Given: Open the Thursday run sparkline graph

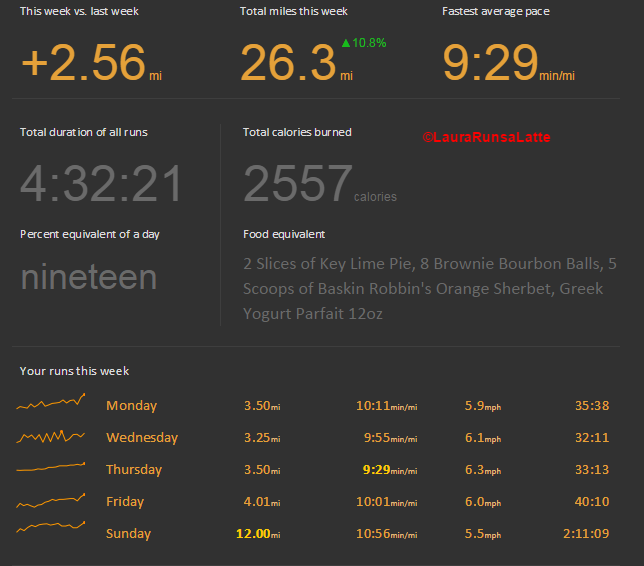Looking at the screenshot, I should pos(50,468).
